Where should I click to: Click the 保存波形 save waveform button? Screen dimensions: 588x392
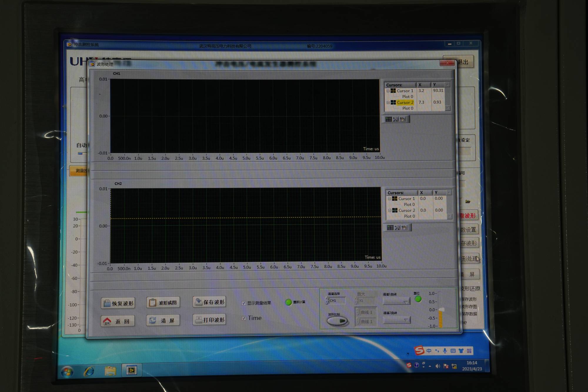pyautogui.click(x=210, y=302)
